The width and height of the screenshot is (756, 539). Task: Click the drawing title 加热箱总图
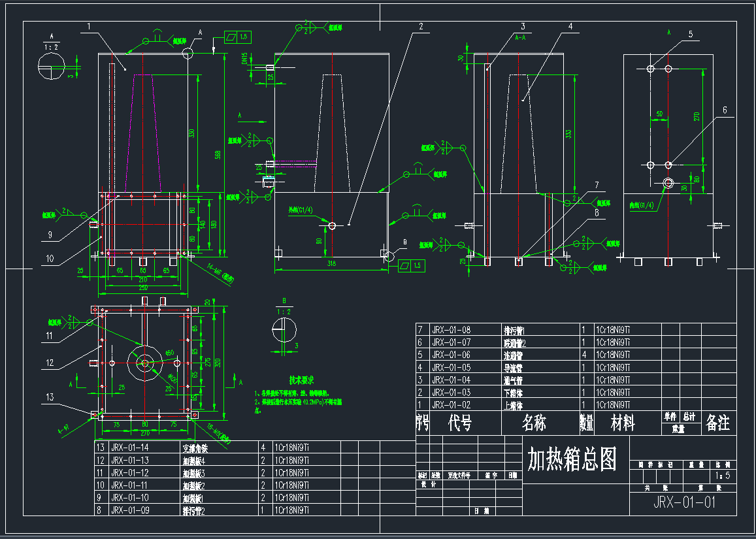coord(572,460)
